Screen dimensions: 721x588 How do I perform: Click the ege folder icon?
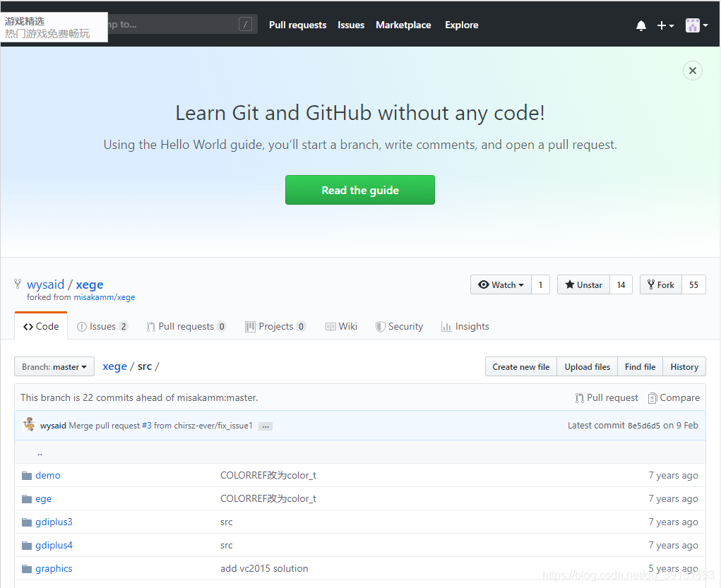coord(27,499)
